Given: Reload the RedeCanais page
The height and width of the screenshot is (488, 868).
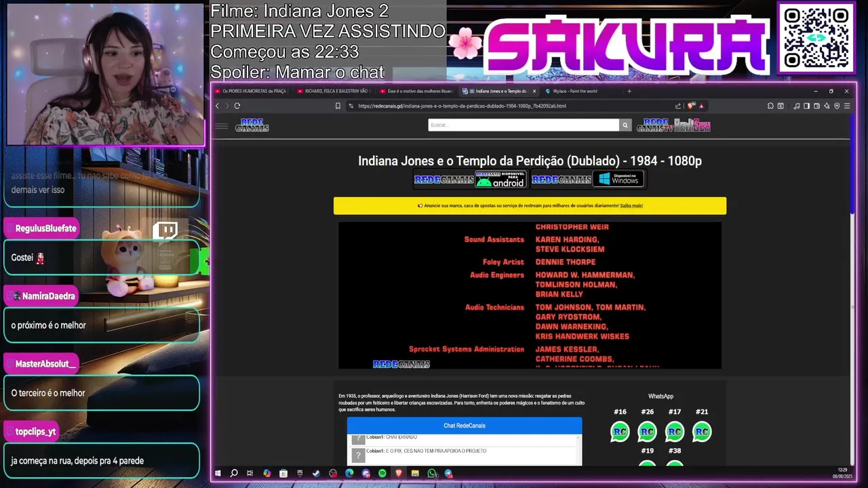Looking at the screenshot, I should [x=237, y=106].
